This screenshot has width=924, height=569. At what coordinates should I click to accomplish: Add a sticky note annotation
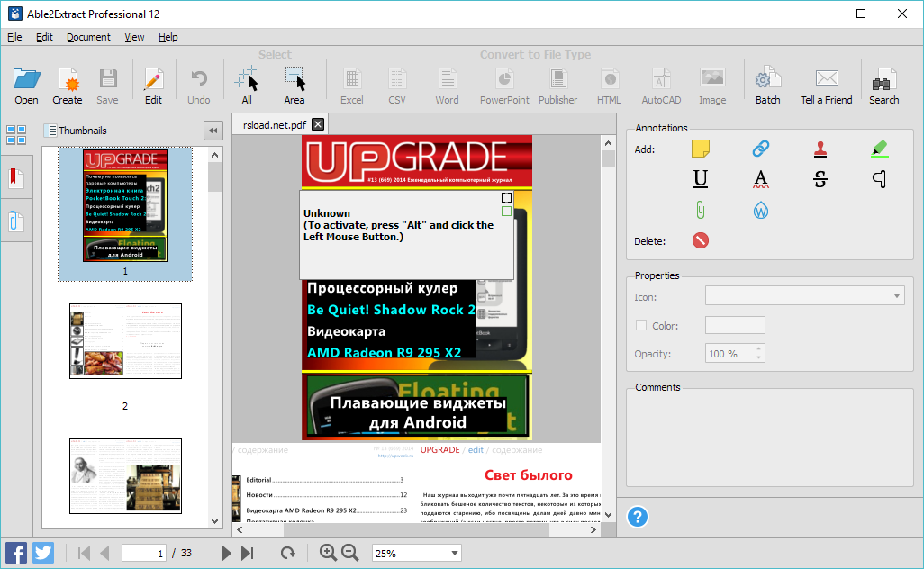[701, 149]
